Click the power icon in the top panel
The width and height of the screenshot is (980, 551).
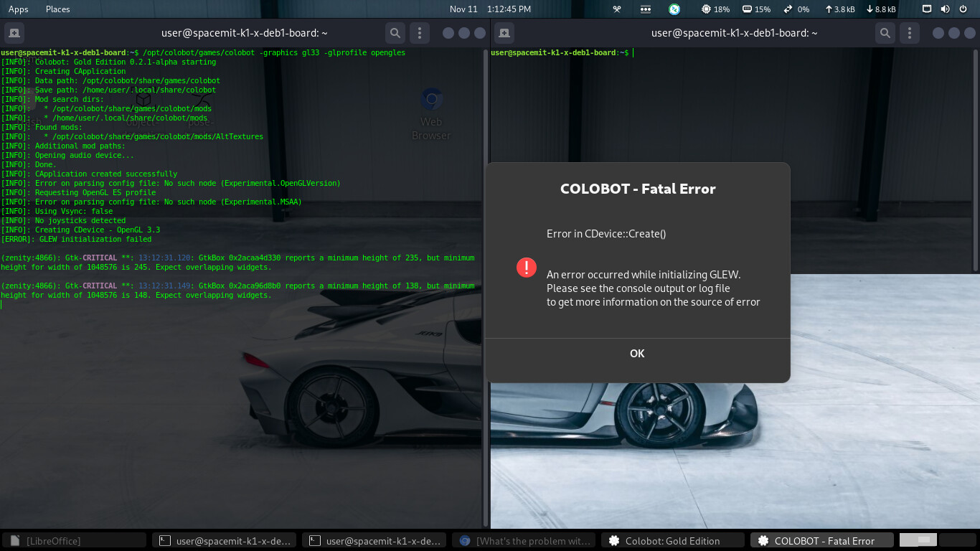point(963,9)
